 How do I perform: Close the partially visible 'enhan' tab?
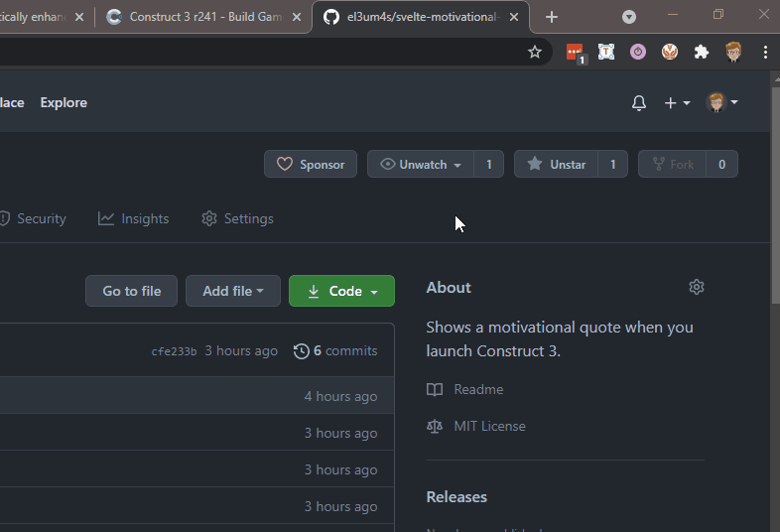79,17
